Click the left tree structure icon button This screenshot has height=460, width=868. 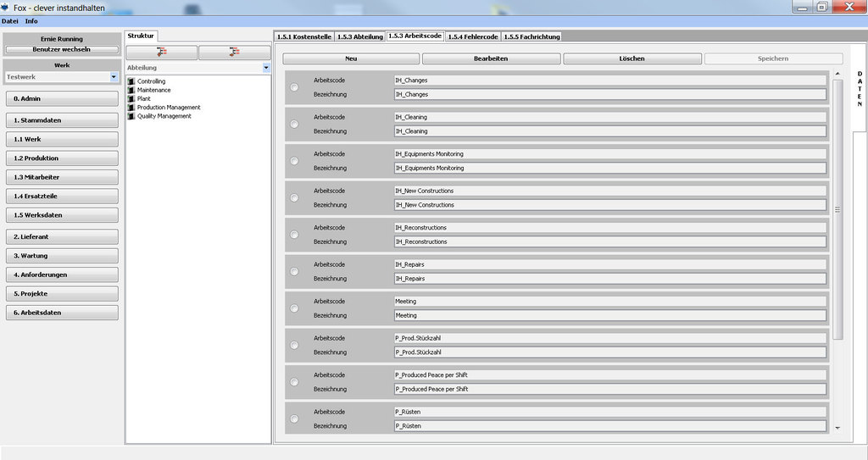(161, 53)
